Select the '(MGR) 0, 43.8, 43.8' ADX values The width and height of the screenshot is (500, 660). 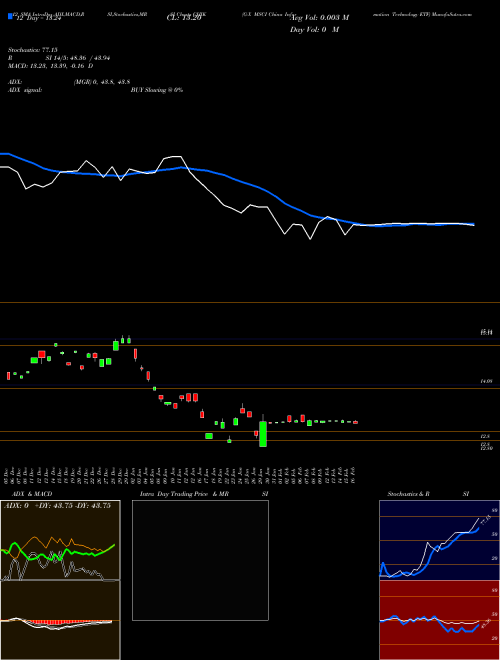pos(101,82)
